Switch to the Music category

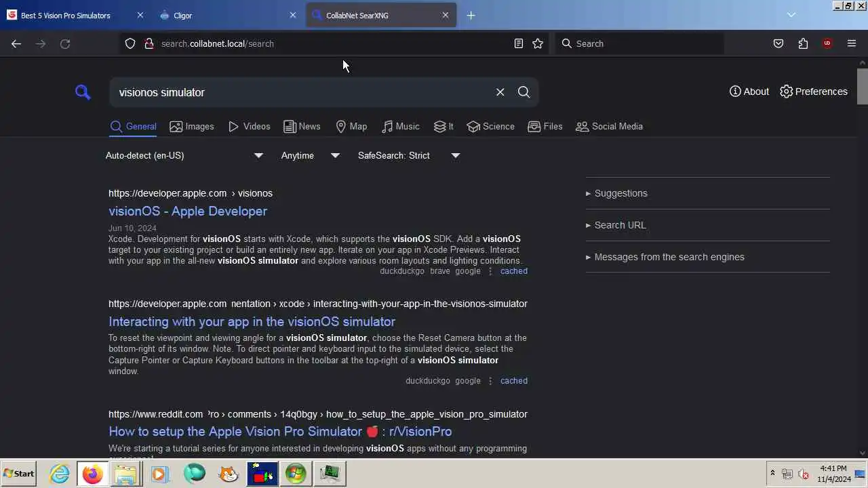click(400, 126)
